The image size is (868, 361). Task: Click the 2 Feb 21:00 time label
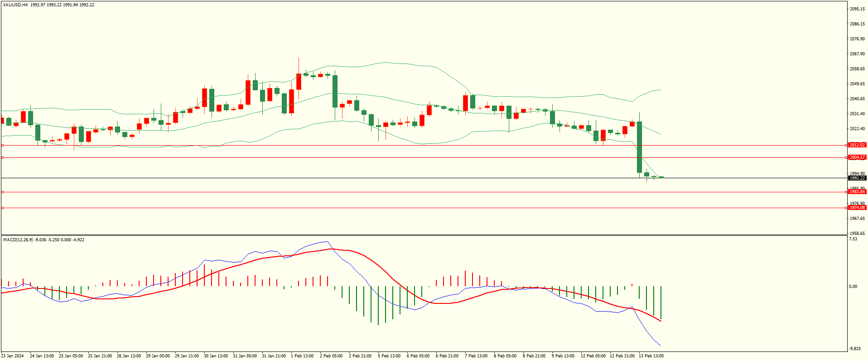coord(360,356)
